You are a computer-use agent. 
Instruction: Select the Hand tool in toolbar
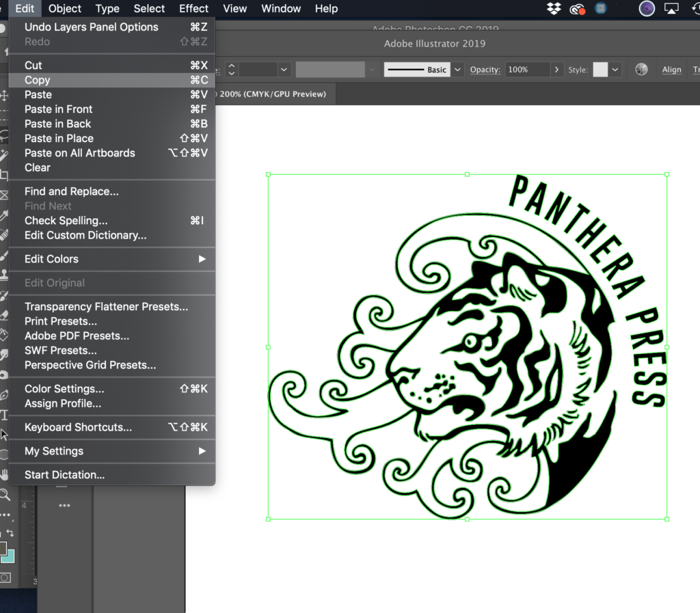4,474
